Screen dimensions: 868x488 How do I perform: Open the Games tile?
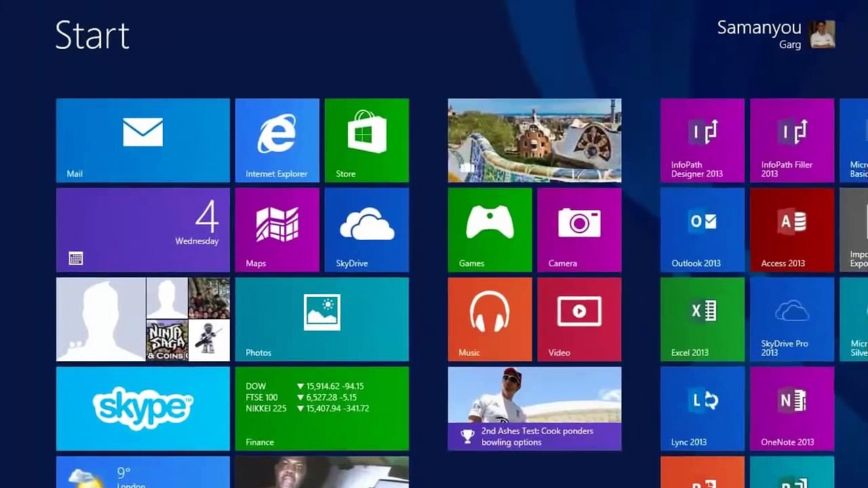click(490, 230)
